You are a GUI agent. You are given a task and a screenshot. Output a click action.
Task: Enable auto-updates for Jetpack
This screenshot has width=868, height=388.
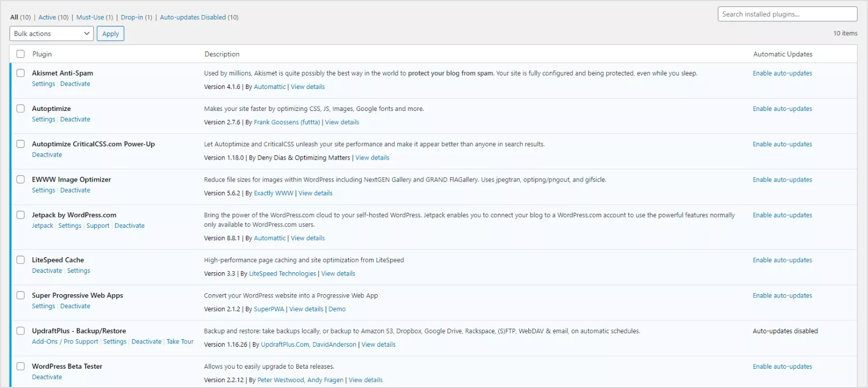(782, 215)
